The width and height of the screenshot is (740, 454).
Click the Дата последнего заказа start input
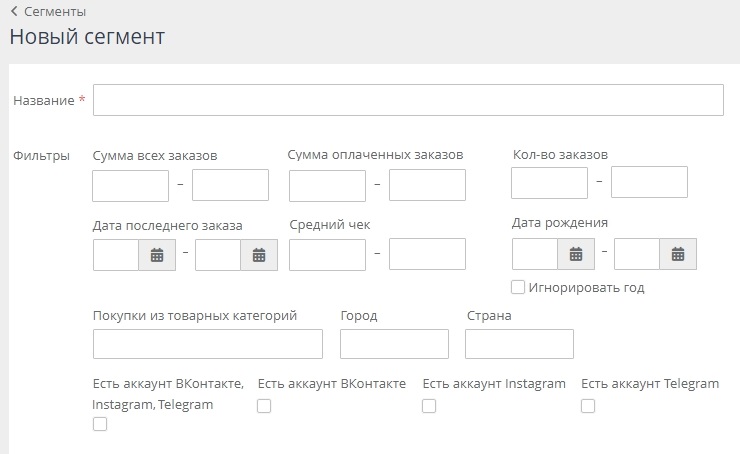click(x=116, y=255)
